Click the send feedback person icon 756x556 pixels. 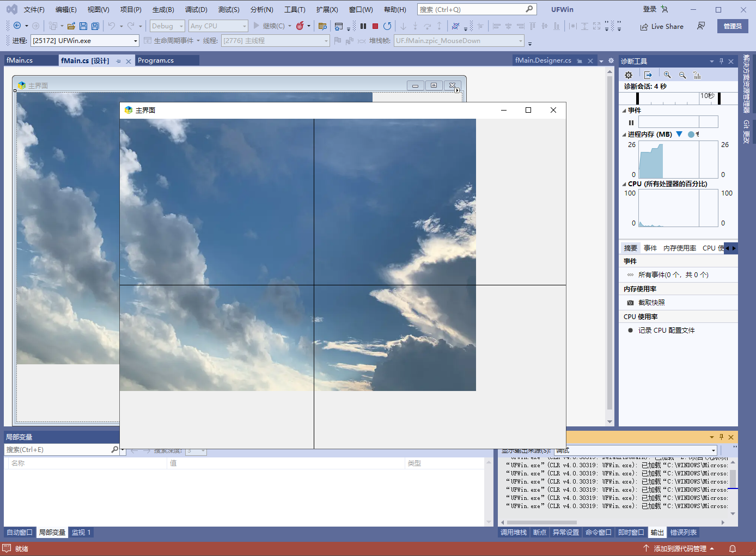(701, 26)
